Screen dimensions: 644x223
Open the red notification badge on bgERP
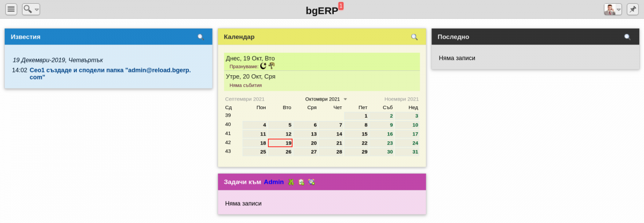(341, 6)
